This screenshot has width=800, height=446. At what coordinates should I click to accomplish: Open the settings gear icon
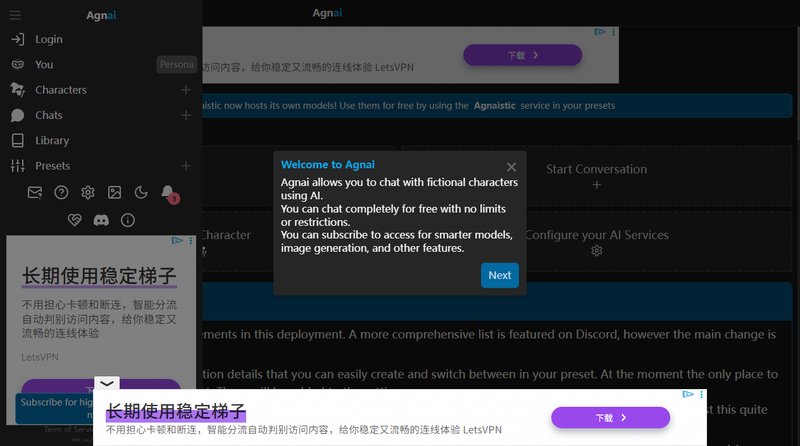click(x=88, y=192)
